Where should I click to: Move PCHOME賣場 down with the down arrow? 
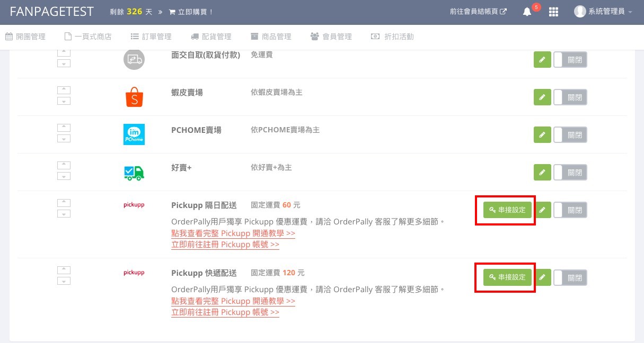pos(64,139)
